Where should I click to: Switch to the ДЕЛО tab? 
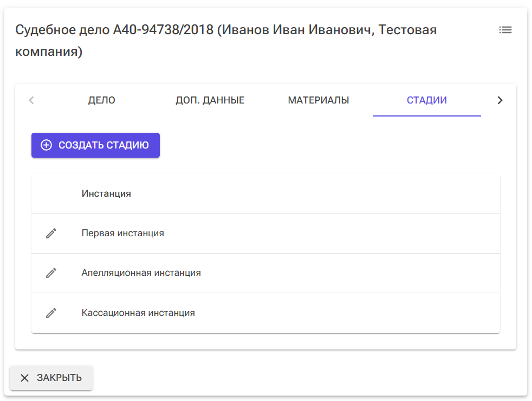click(x=101, y=100)
